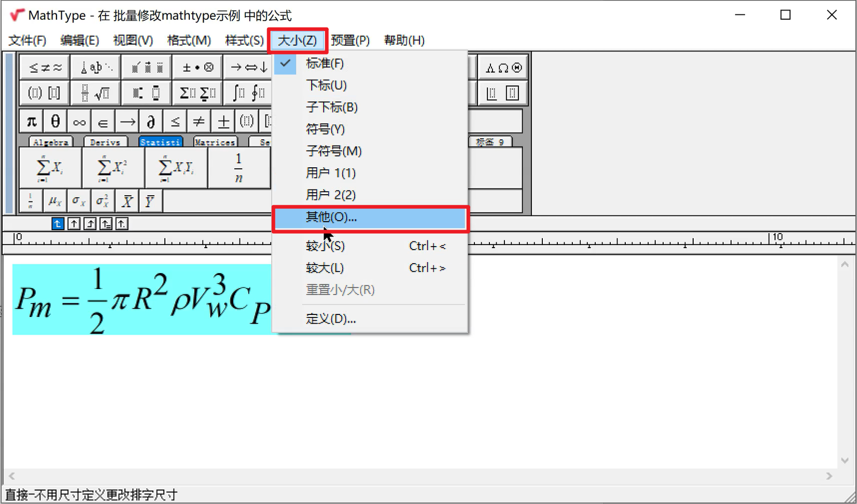The image size is (857, 504).
Task: Insert the mu sub X symbol
Action: (x=55, y=201)
